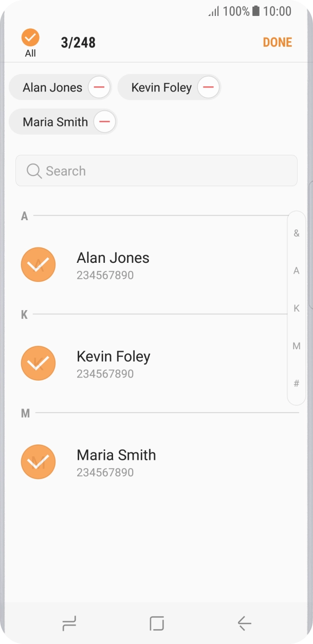Toggle the All contacts checkbox
313x644 pixels.
click(30, 38)
